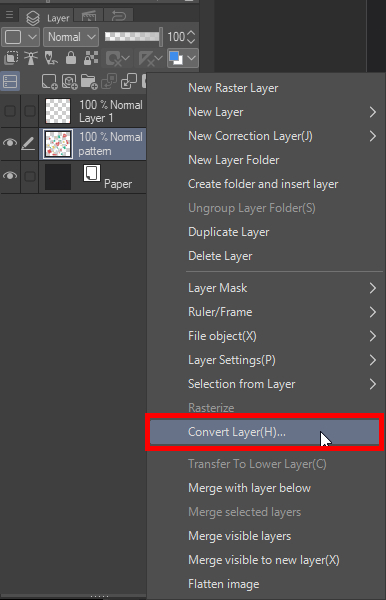Toggle Lock Layer padlock icon

coord(71,58)
